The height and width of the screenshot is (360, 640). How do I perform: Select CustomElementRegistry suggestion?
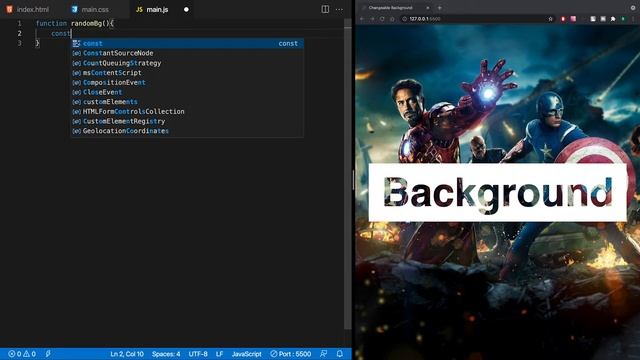coord(187,121)
